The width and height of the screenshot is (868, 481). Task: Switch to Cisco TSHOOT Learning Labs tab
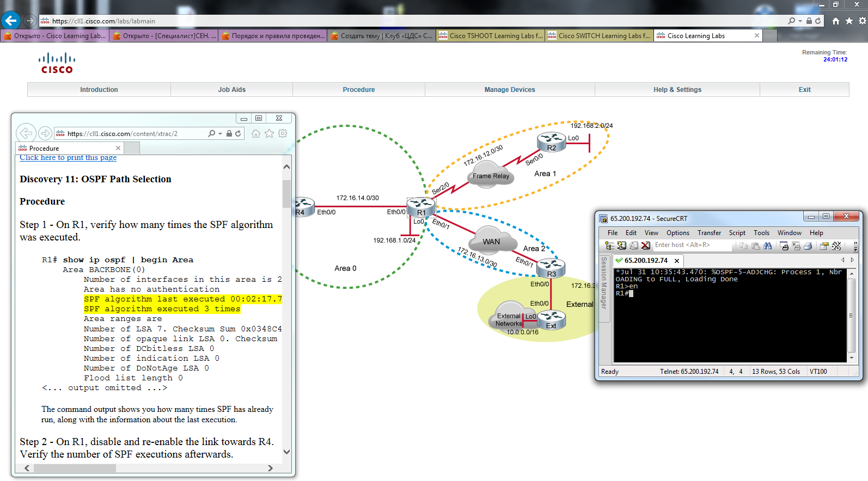click(490, 36)
